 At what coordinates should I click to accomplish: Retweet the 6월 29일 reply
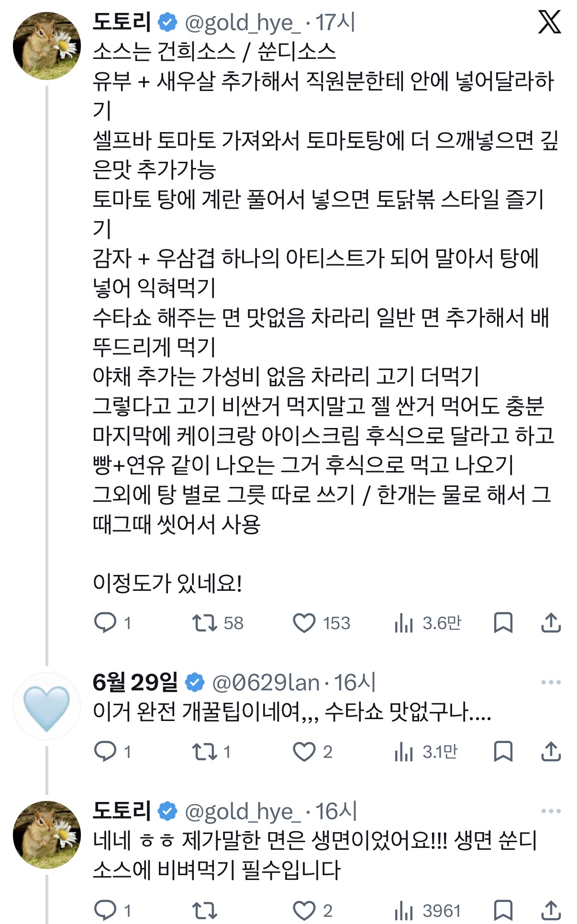click(205, 752)
